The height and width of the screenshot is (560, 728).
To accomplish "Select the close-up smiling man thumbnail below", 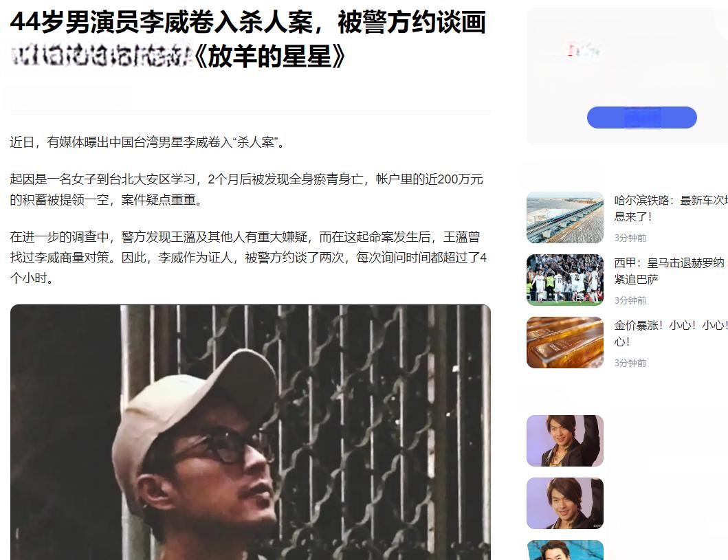I will pos(564,504).
